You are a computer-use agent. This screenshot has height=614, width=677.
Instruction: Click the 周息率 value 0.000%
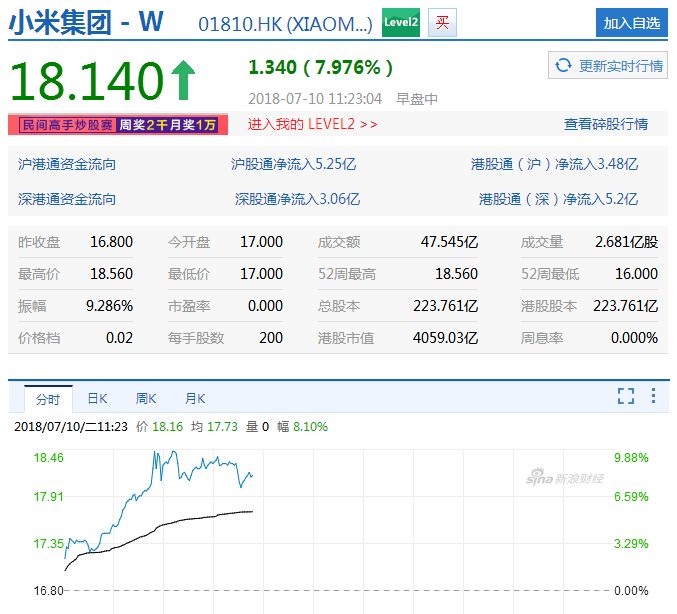pos(634,338)
